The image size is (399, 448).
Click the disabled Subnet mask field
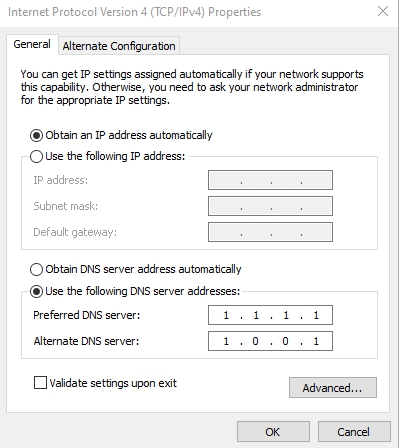(270, 206)
